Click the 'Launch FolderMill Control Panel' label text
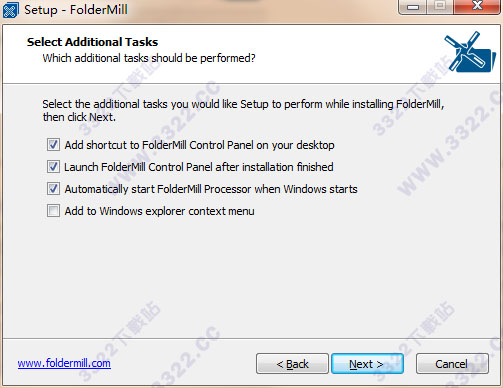Viewport: 503px width, 388px height. (199, 167)
